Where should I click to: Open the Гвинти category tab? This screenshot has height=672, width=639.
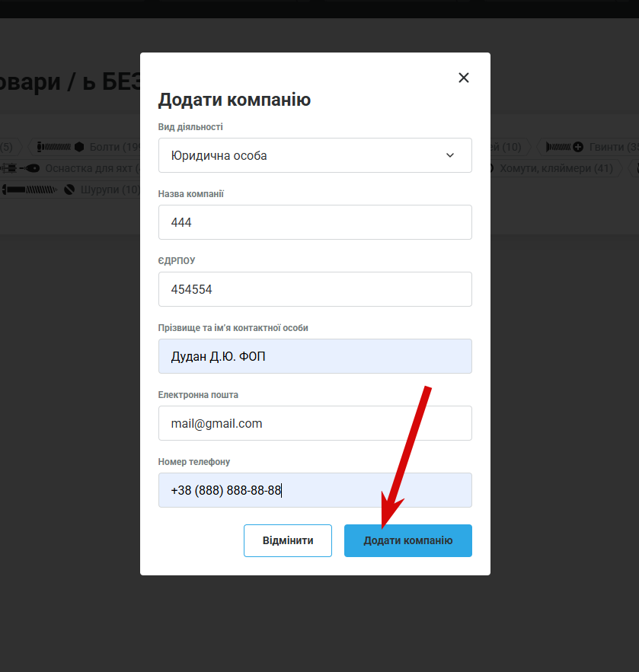click(x=589, y=147)
